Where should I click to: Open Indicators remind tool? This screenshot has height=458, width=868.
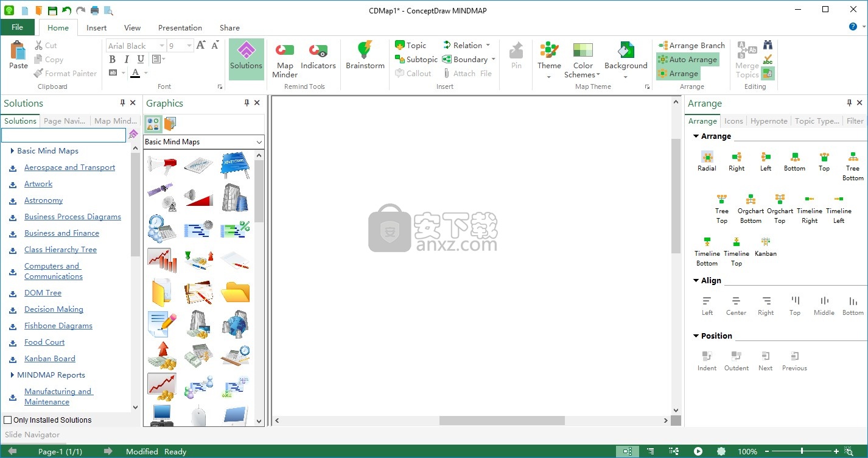[x=318, y=56]
